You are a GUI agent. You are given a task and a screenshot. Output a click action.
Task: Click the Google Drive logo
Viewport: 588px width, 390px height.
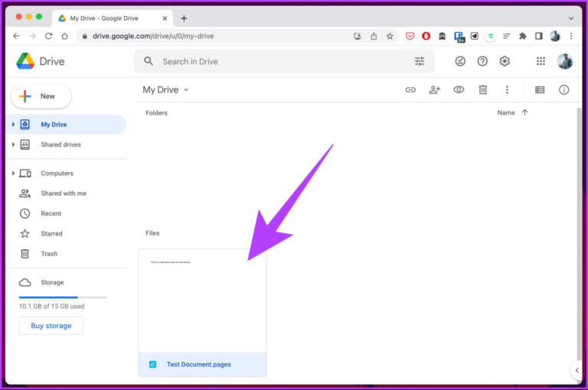(25, 61)
